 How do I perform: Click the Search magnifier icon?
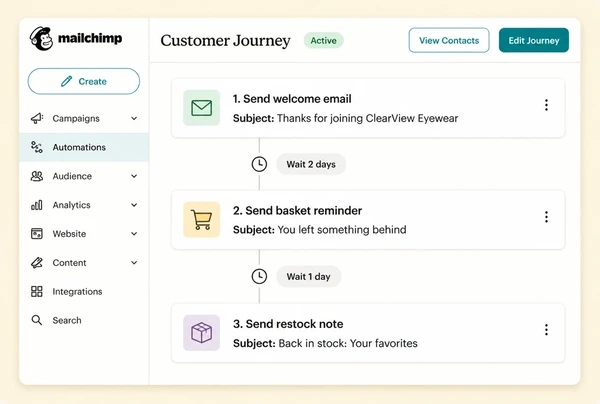tap(37, 320)
